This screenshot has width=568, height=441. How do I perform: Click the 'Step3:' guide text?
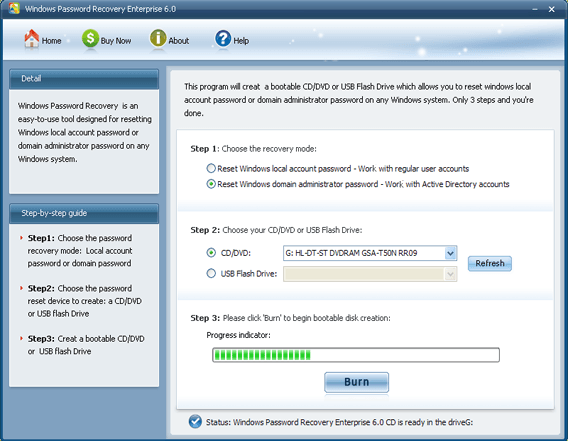click(41, 339)
